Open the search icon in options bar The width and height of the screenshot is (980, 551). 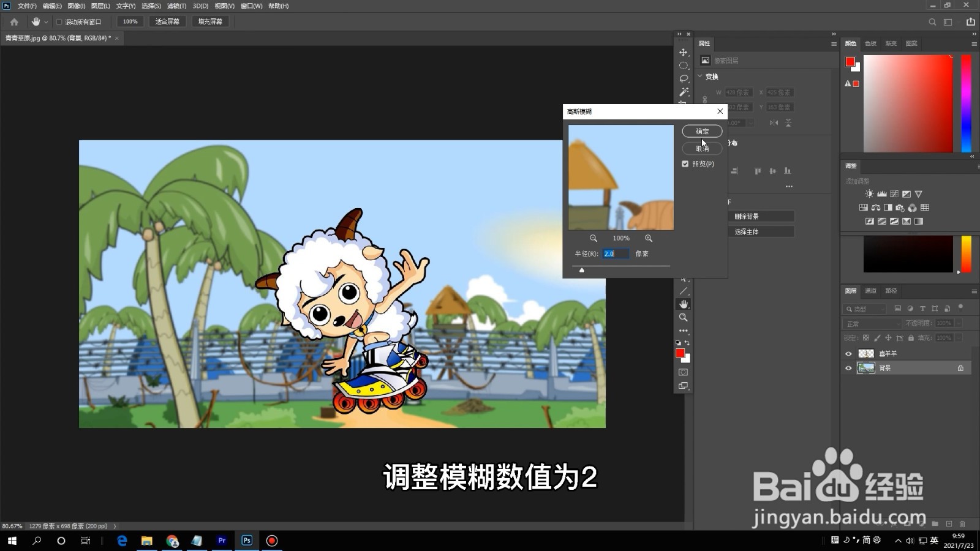tap(932, 21)
